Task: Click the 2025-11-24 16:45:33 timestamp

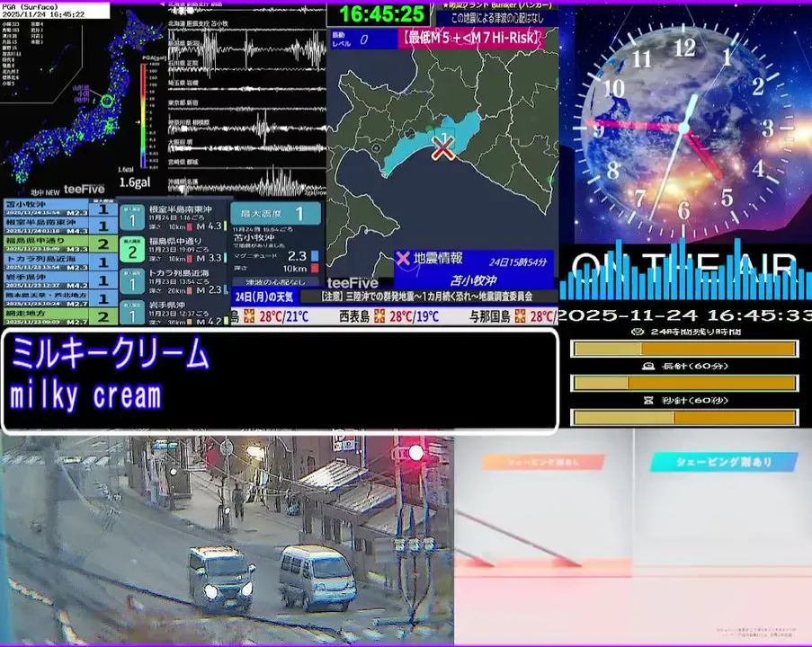Action: point(684,315)
